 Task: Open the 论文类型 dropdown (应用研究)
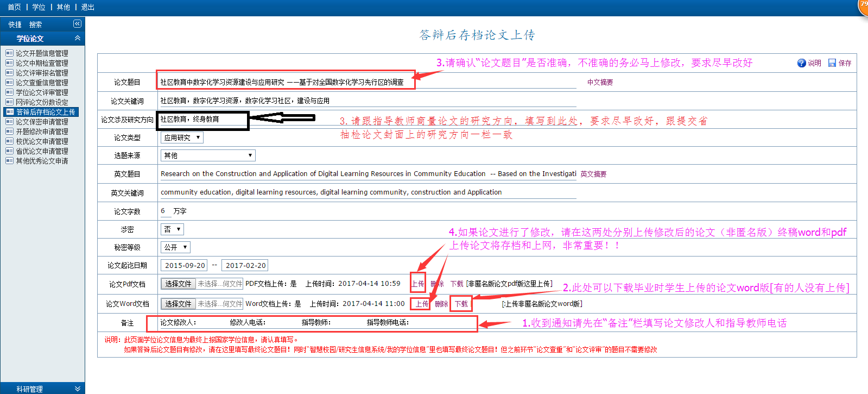(182, 137)
